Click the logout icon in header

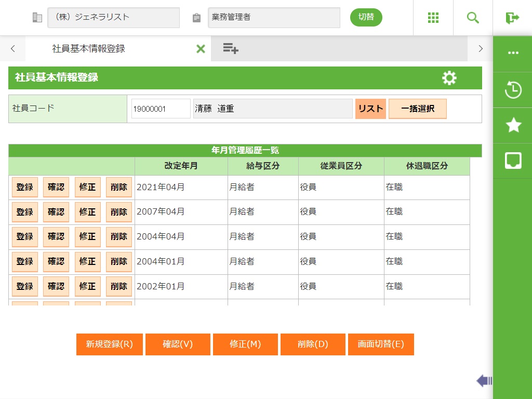512,18
